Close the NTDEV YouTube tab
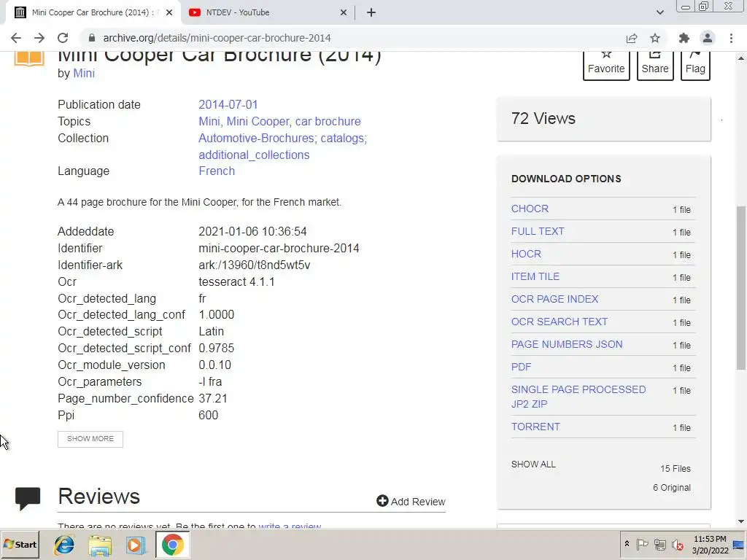The image size is (747, 560). tap(344, 12)
